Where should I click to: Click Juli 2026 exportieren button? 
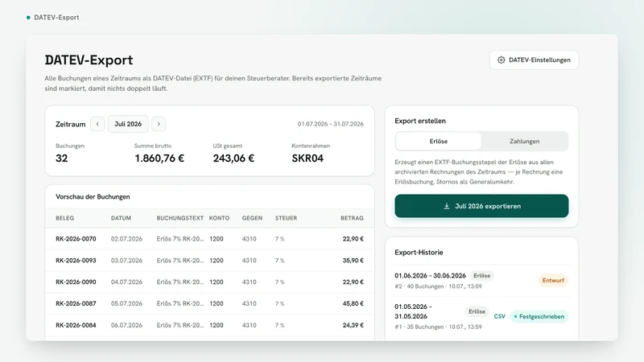(481, 206)
